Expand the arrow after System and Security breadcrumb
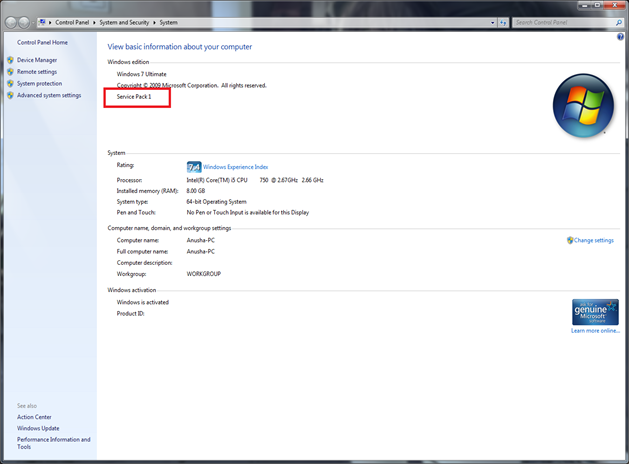The image size is (629, 464). (154, 23)
